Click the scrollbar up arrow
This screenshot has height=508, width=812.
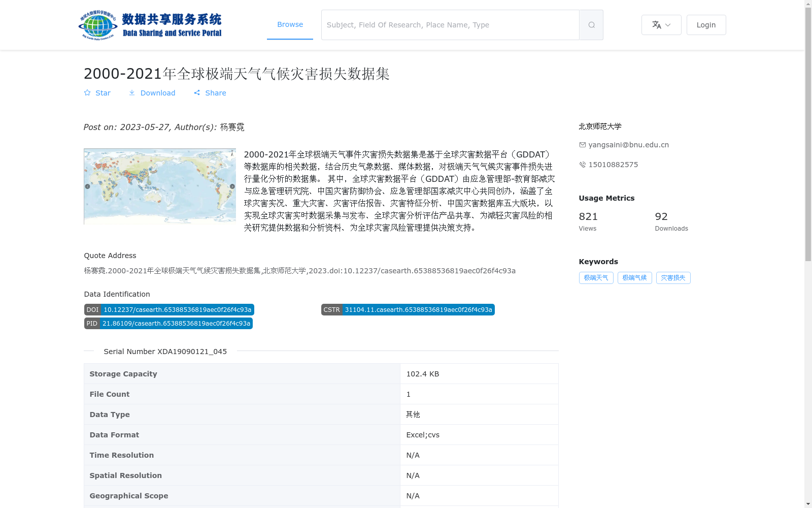pyautogui.click(x=808, y=4)
